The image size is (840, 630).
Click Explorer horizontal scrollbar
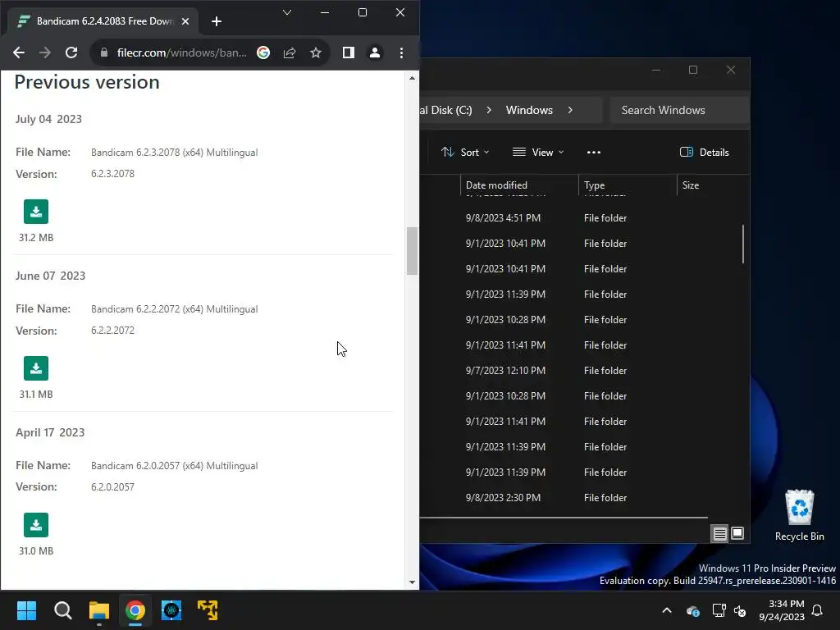click(564, 518)
